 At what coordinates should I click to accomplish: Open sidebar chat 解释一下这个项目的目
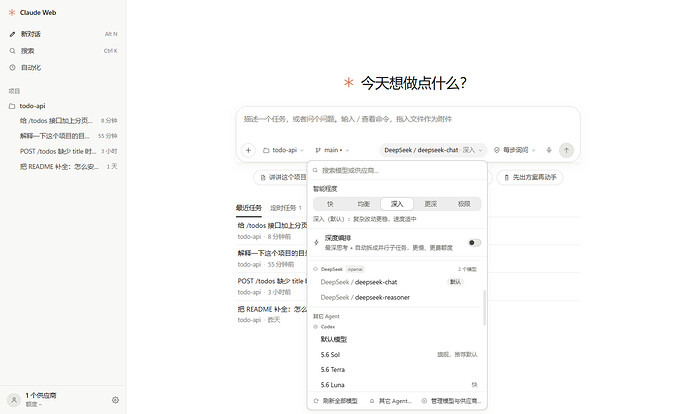pos(68,136)
